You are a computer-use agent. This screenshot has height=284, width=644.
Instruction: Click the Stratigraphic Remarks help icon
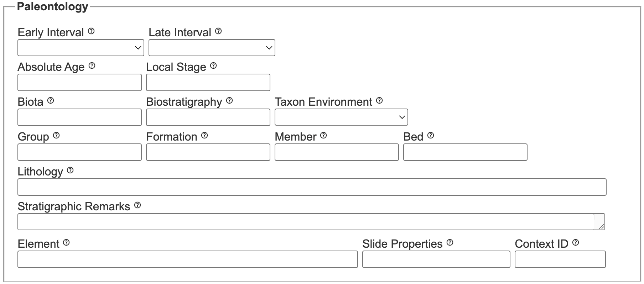(137, 205)
